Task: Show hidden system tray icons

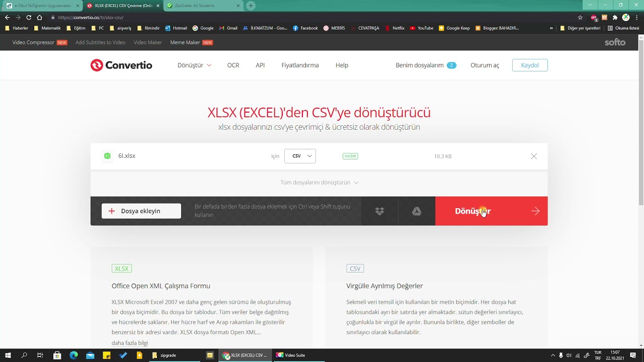Action: click(553, 355)
